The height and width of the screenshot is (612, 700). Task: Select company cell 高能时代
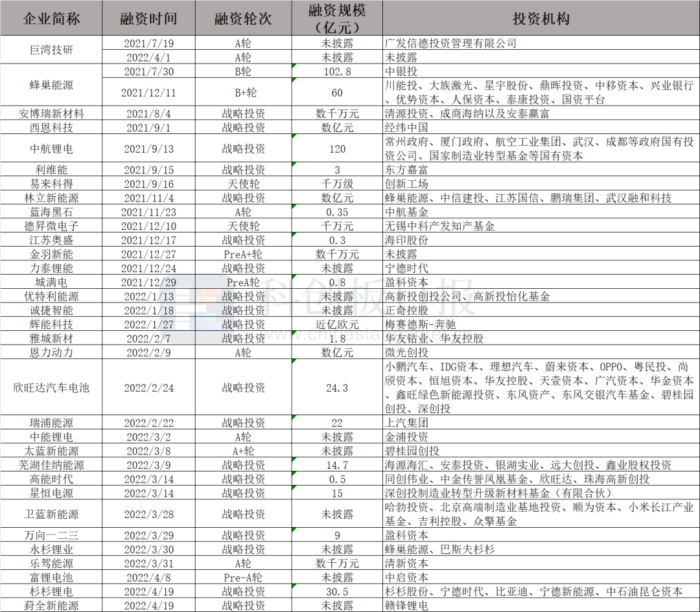(51, 479)
